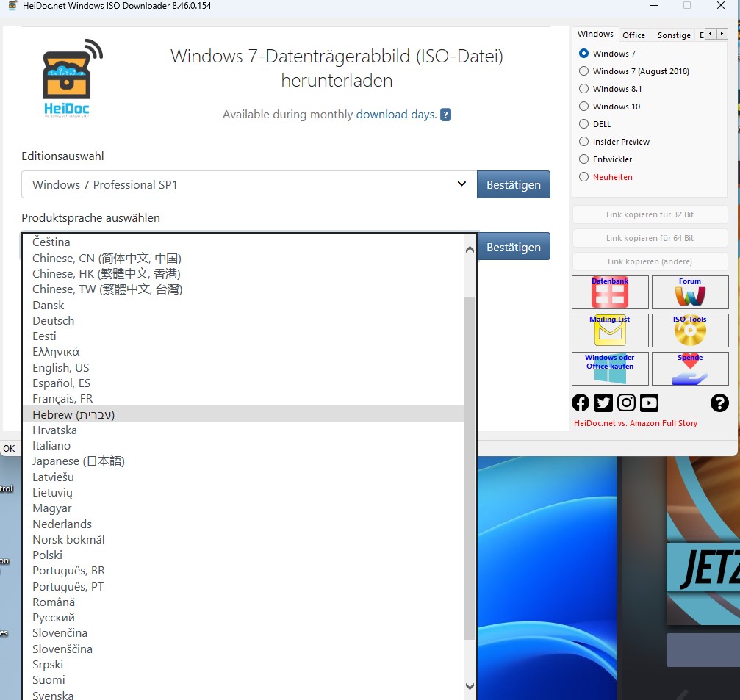Choose Русский from the language list
The width and height of the screenshot is (740, 700).
click(x=243, y=618)
